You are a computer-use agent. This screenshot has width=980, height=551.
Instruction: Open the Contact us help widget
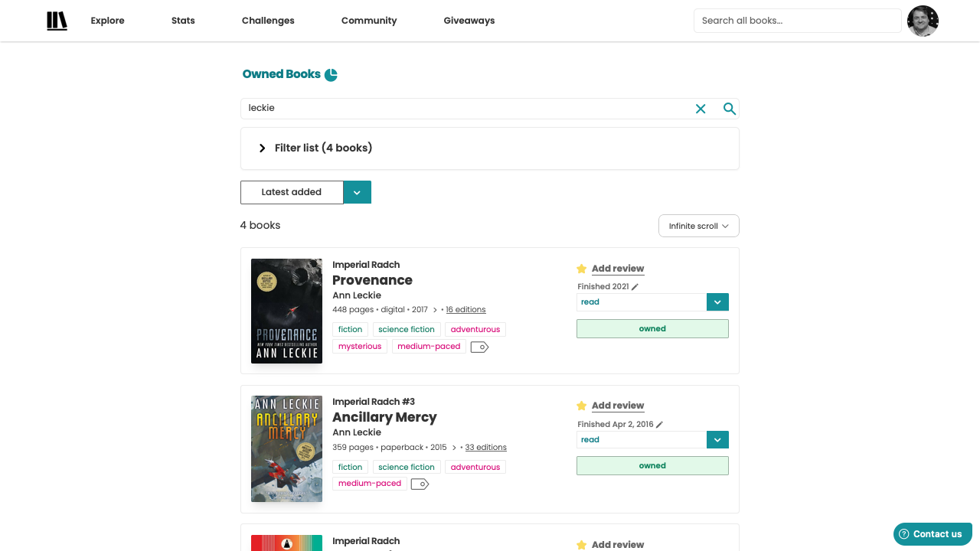point(933,533)
